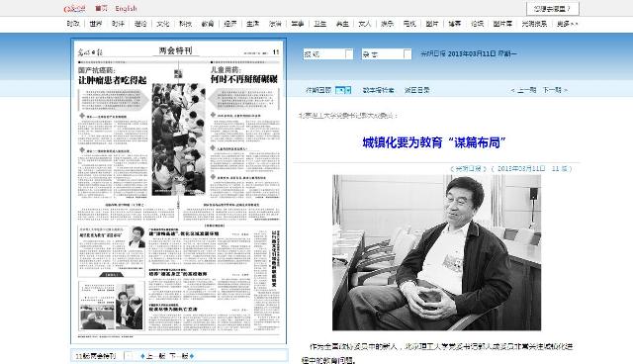Viewport: 633px width, 364px height.
Task: Expand the 更多>> navigation item
Action: tap(567, 24)
